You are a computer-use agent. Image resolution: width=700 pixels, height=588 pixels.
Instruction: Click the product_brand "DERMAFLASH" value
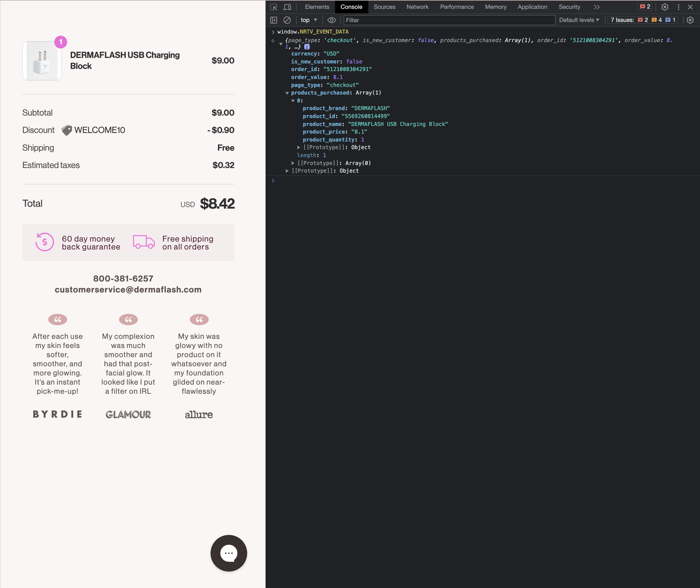point(370,108)
